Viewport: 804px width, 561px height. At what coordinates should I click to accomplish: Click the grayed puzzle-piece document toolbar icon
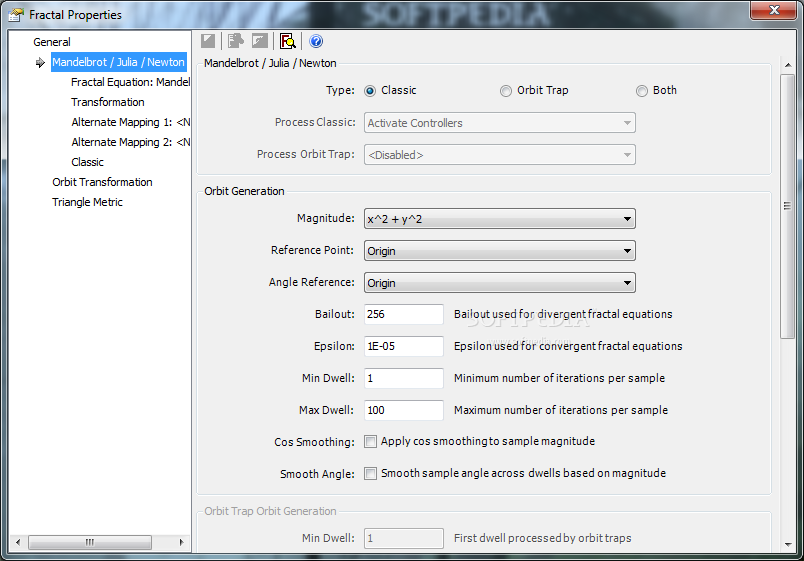[x=235, y=41]
